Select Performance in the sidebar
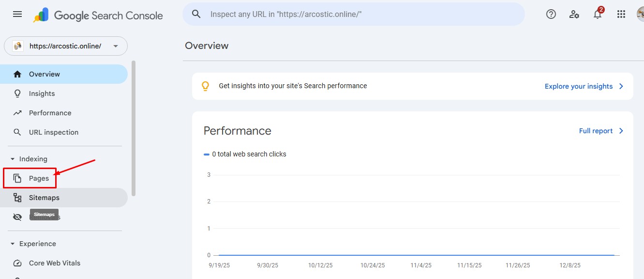 click(x=50, y=113)
